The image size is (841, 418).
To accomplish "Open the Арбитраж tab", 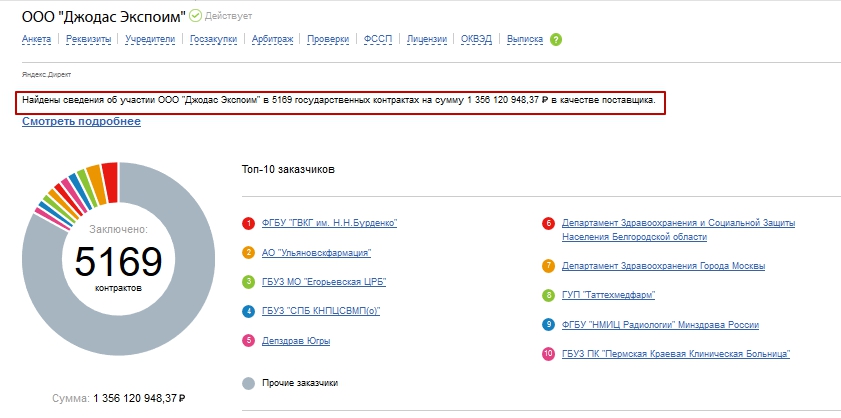I will point(272,39).
